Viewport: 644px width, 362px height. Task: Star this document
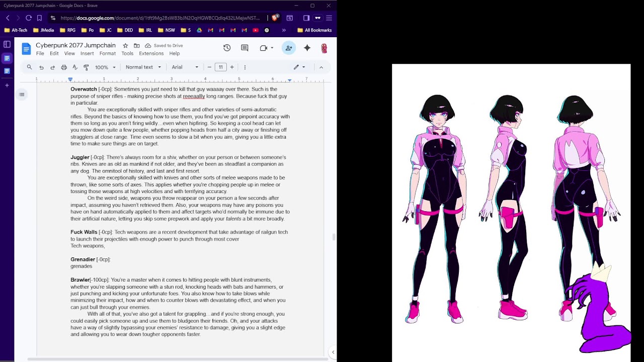coord(125,45)
